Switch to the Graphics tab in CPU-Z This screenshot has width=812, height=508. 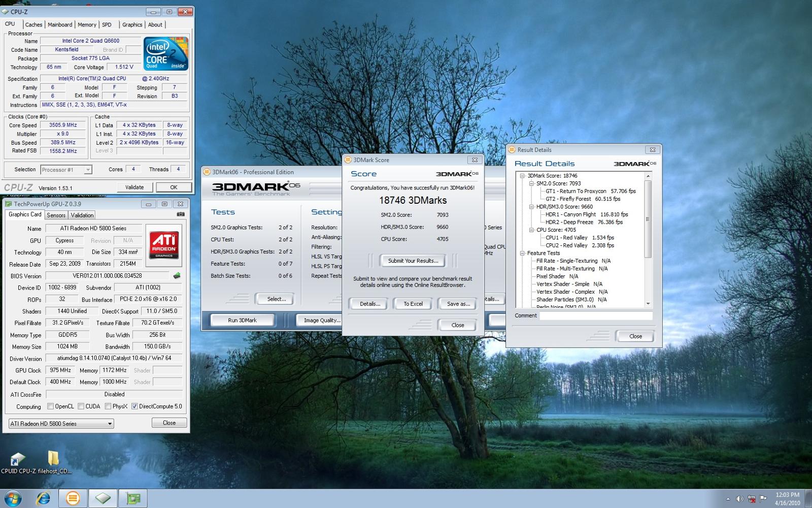[x=132, y=25]
